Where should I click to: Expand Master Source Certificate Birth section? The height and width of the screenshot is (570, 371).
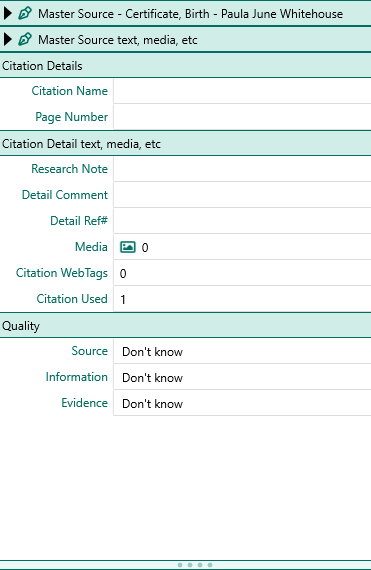8,13
